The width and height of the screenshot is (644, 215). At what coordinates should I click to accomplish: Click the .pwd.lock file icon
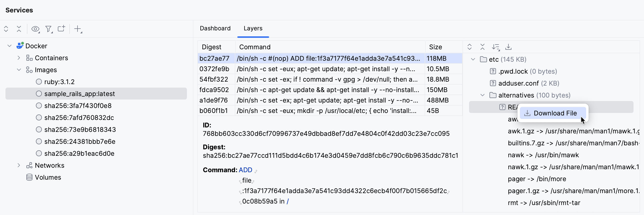point(493,71)
